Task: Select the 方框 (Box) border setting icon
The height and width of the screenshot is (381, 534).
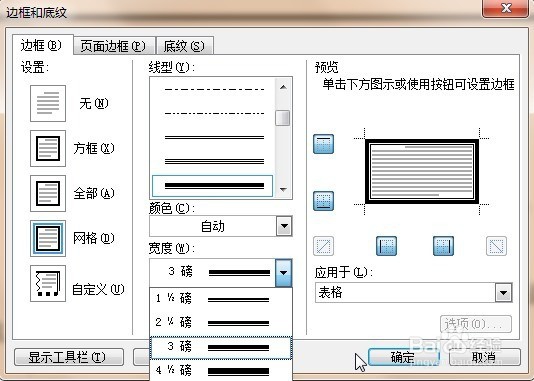Action: [48, 148]
